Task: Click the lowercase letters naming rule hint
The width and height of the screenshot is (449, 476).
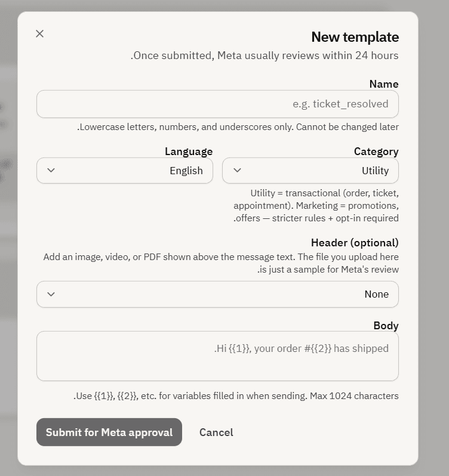Action: 238,127
